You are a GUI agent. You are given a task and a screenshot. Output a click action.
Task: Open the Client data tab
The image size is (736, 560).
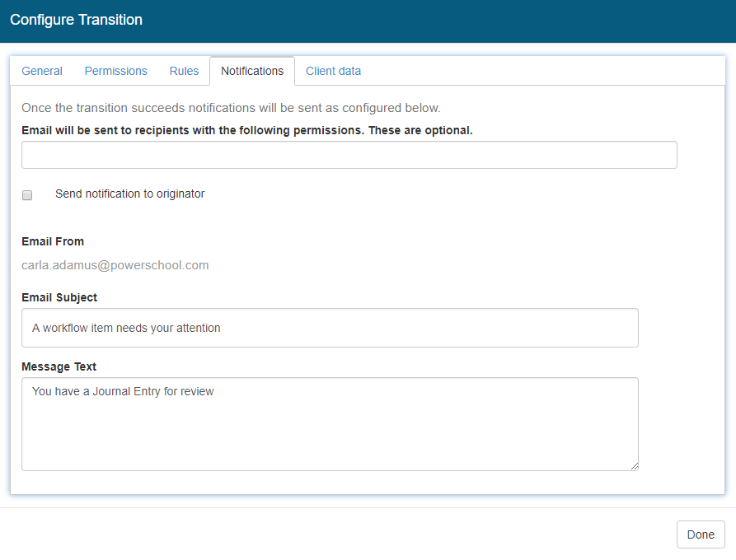point(333,71)
